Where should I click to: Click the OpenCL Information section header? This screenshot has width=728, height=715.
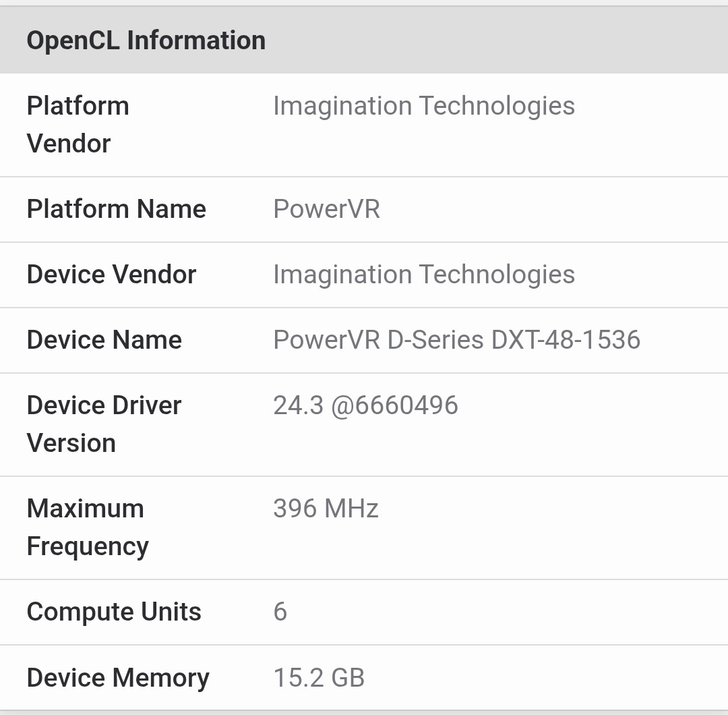pyautogui.click(x=146, y=40)
